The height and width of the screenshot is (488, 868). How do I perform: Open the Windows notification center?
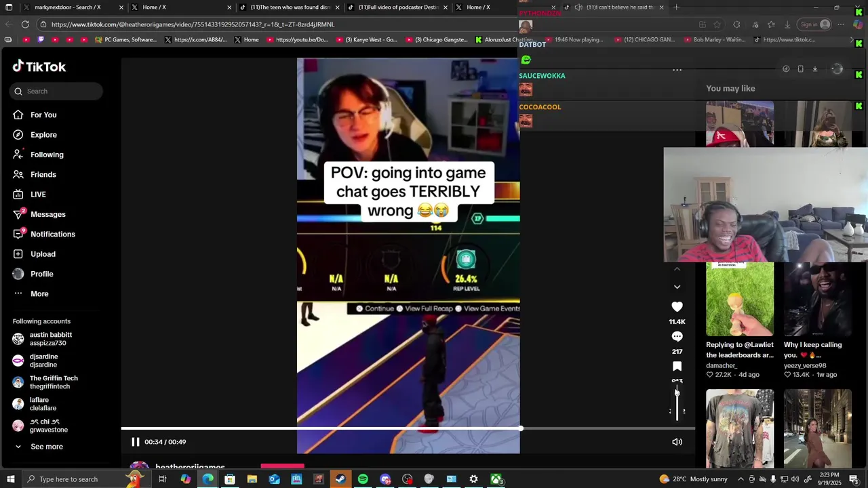tap(854, 479)
